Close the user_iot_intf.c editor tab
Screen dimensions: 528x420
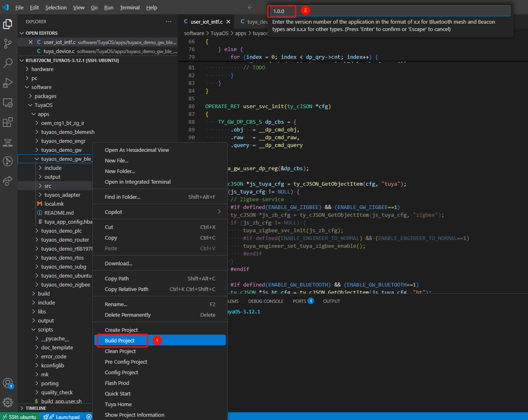(x=228, y=22)
